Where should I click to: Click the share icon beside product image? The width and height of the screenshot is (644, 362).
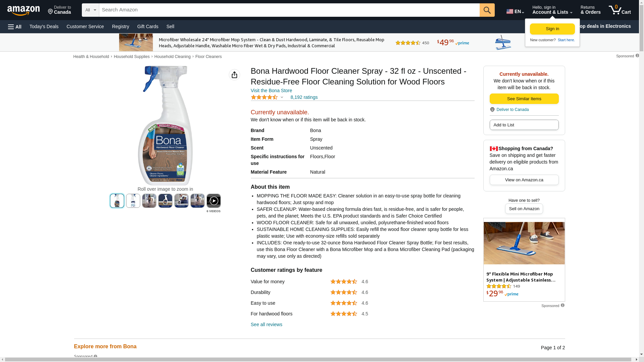pos(234,75)
